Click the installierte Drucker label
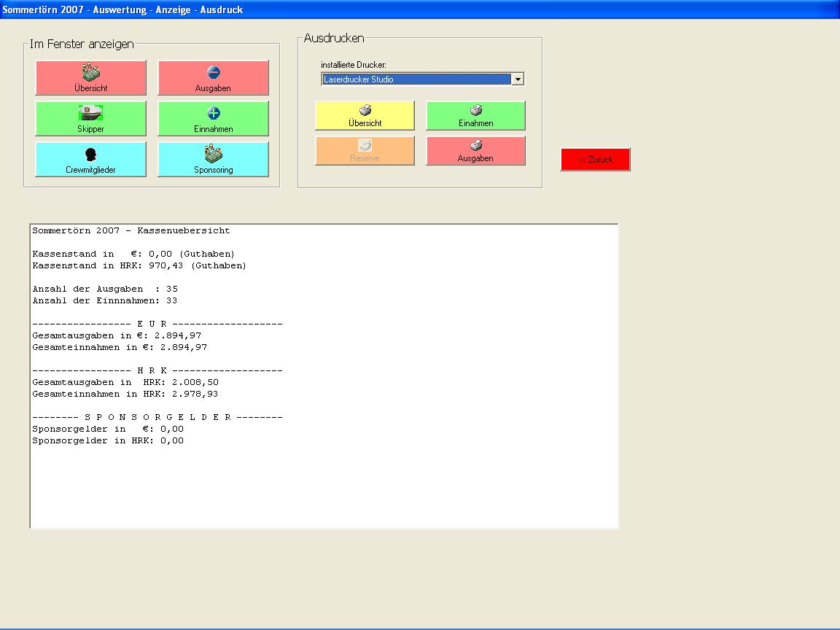Viewport: 840px width, 630px height. [353, 65]
